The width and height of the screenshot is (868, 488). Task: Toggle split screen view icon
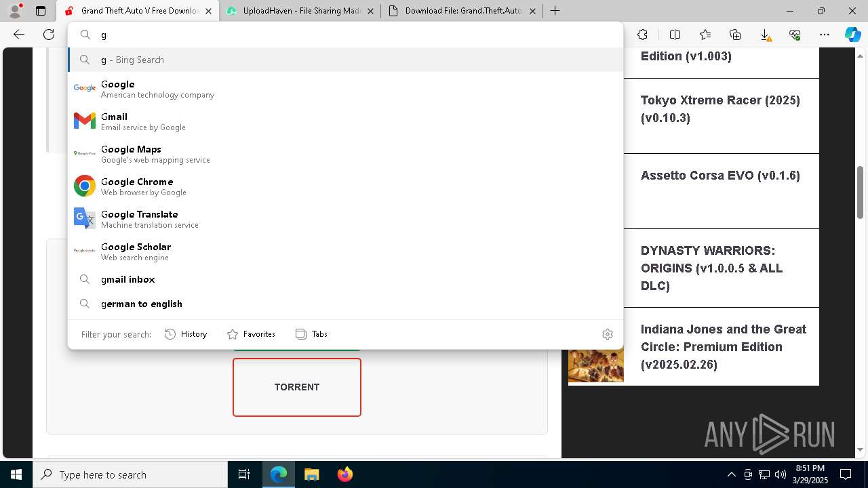[675, 35]
